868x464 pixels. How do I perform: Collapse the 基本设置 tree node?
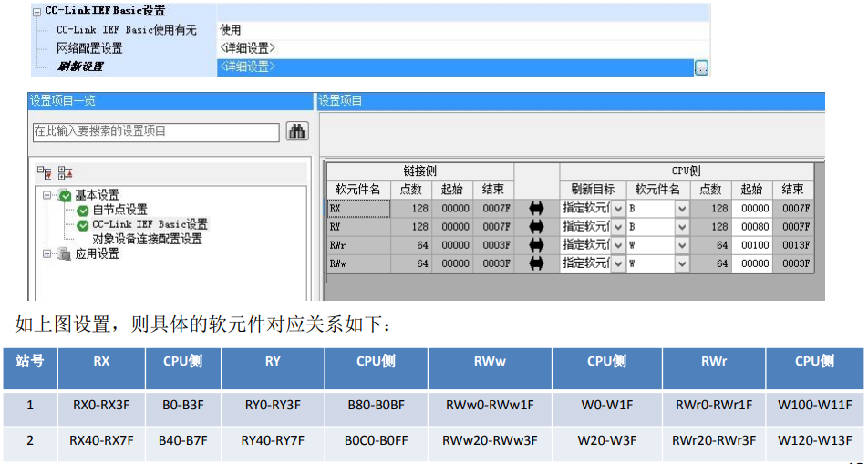(46, 195)
